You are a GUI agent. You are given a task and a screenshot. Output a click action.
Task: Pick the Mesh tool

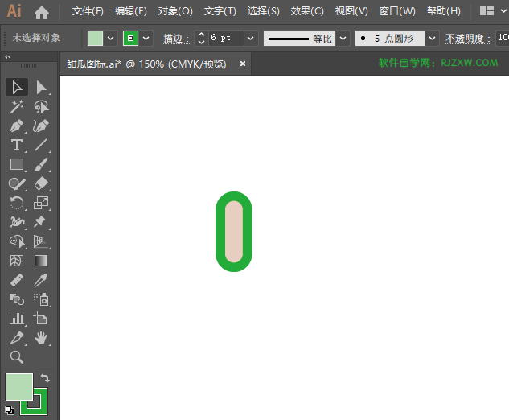(17, 261)
